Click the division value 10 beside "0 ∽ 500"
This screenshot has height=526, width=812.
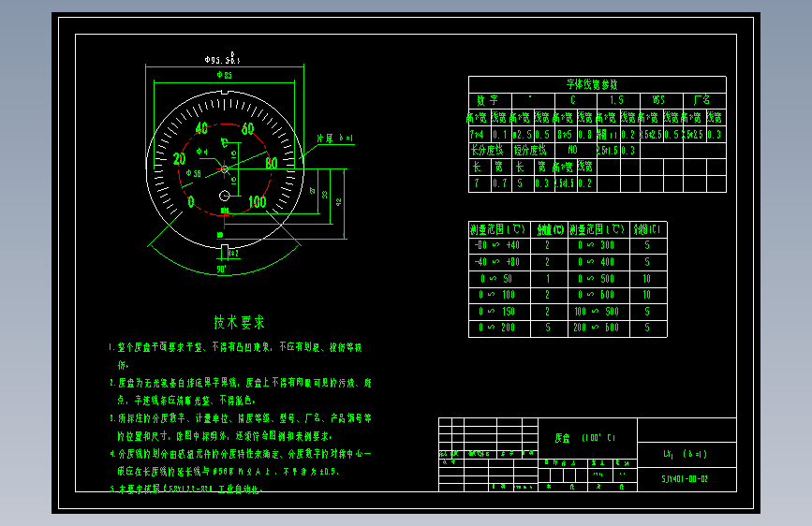click(x=647, y=279)
